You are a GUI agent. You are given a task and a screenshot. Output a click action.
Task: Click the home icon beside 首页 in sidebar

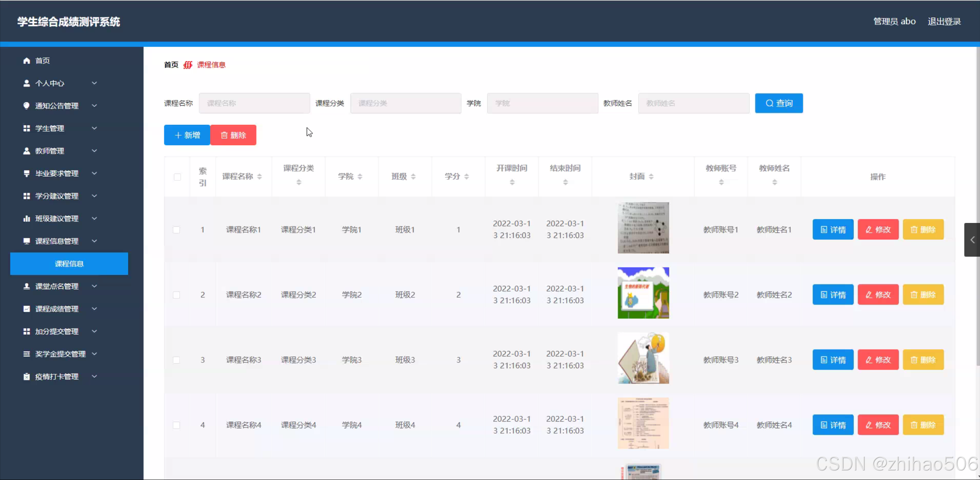26,61
